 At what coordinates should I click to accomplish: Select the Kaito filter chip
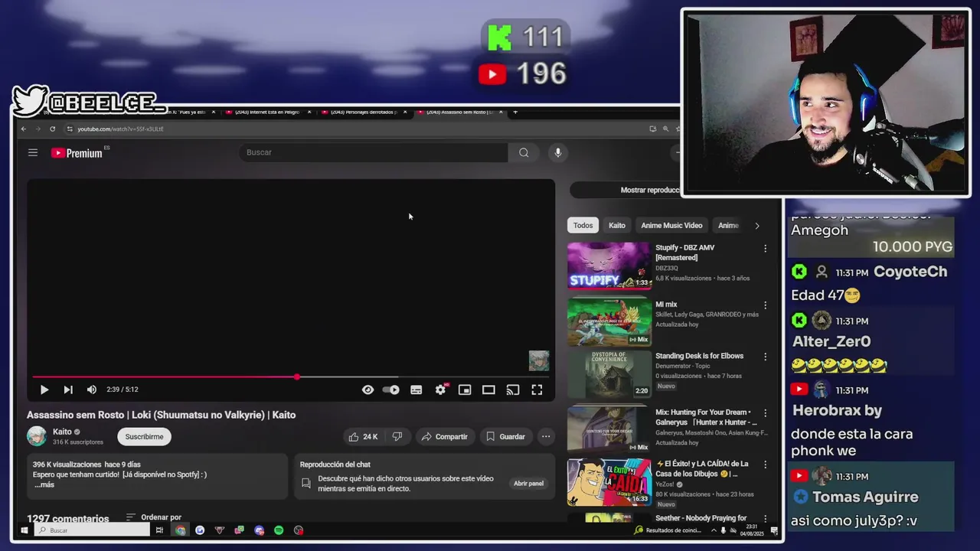pos(617,225)
